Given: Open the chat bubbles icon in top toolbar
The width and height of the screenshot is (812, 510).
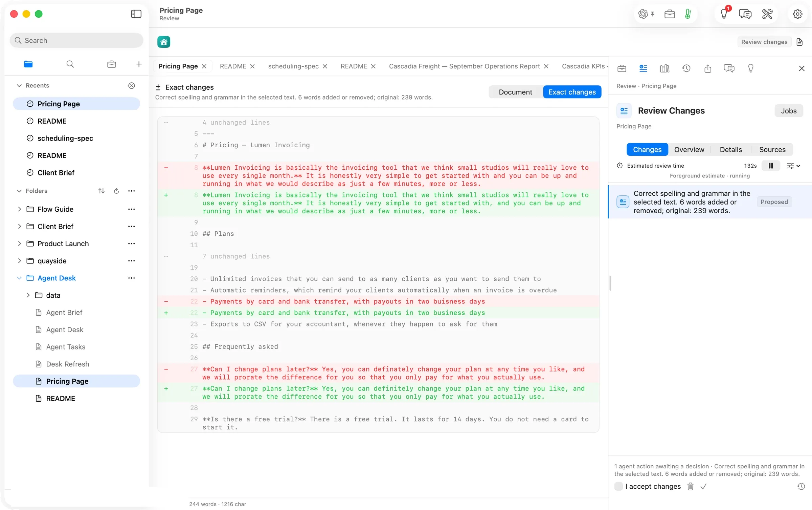Looking at the screenshot, I should (x=745, y=14).
